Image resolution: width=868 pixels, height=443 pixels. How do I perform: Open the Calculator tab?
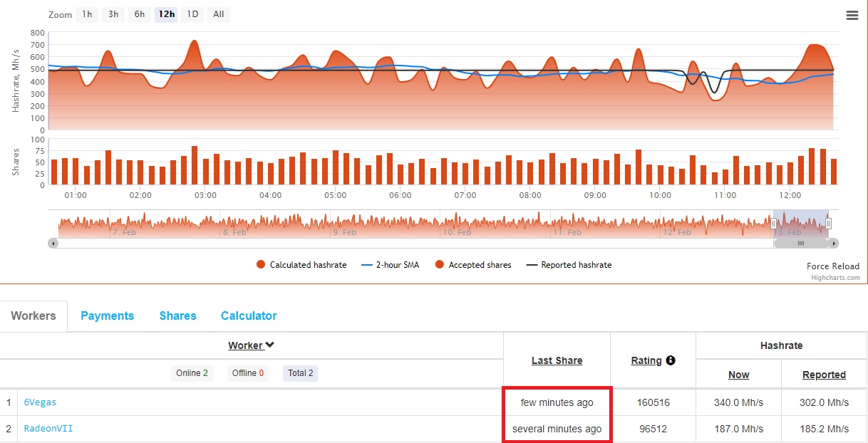pos(249,316)
